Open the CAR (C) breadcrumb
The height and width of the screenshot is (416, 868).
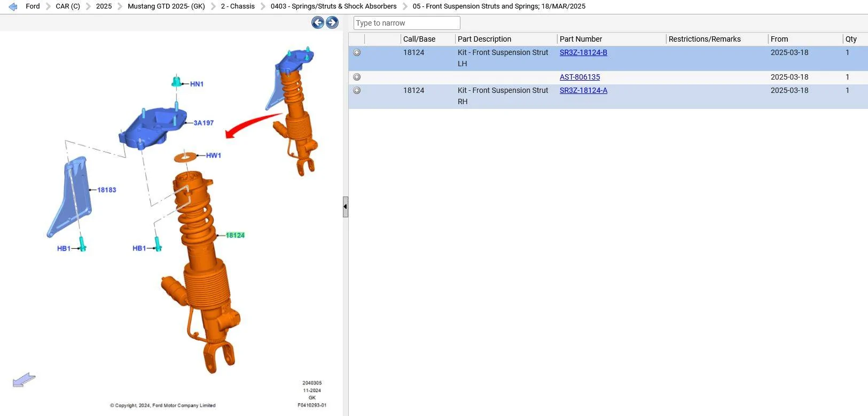pos(68,6)
